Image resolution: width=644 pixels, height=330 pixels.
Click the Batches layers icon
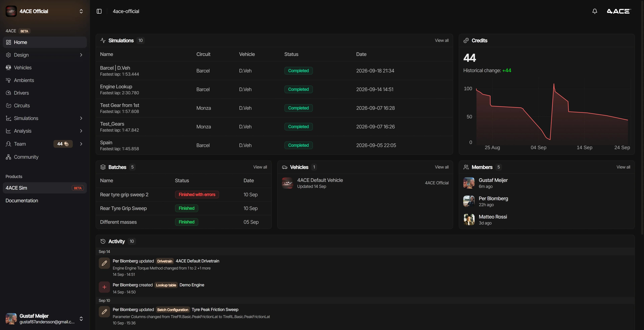coord(103,167)
